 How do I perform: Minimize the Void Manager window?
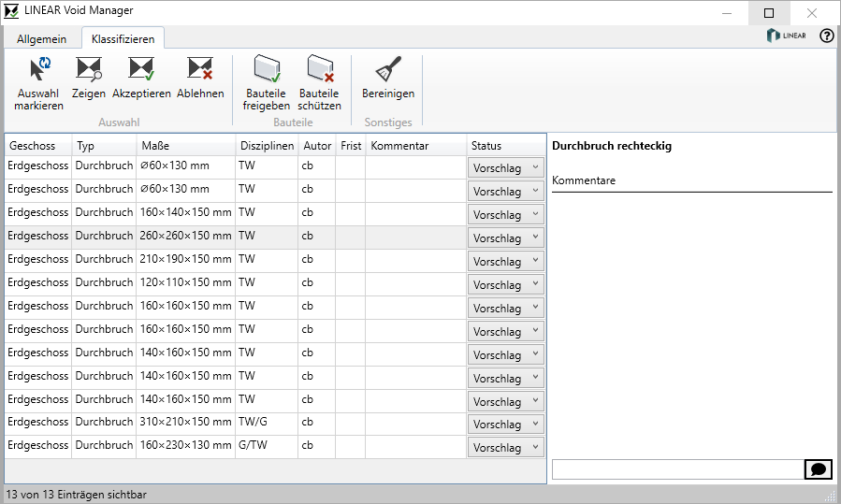pos(727,13)
